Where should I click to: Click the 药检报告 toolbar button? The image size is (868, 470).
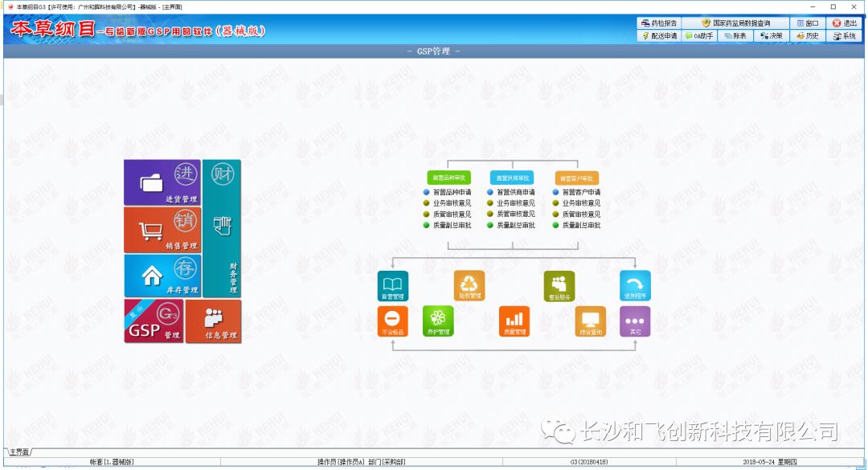pyautogui.click(x=659, y=23)
